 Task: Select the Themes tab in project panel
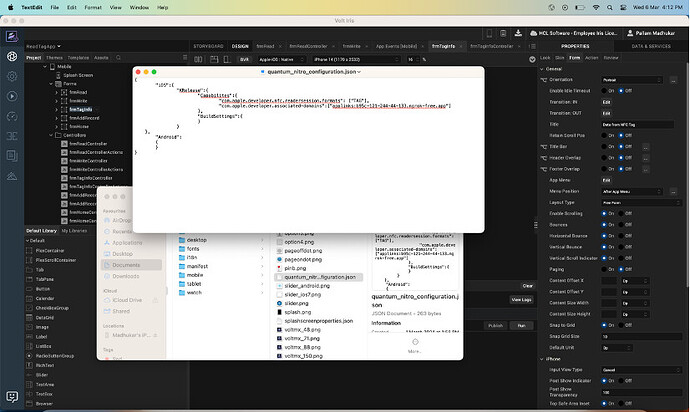(x=54, y=58)
